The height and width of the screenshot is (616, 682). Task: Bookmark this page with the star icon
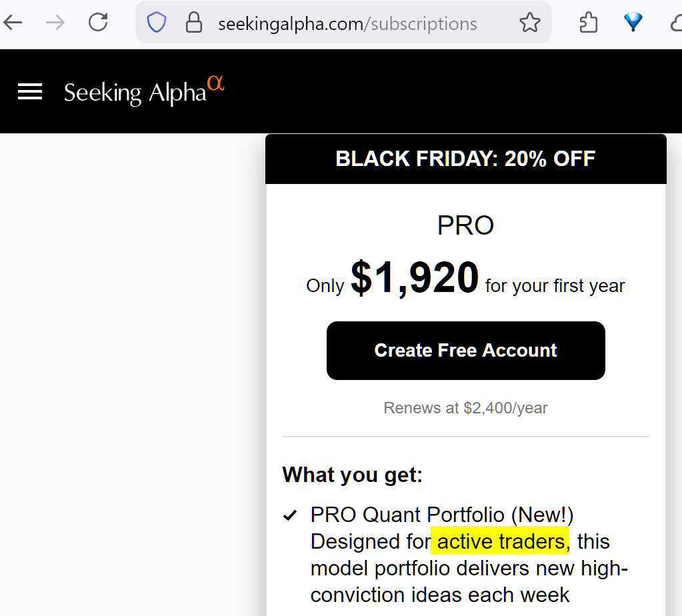pyautogui.click(x=530, y=22)
